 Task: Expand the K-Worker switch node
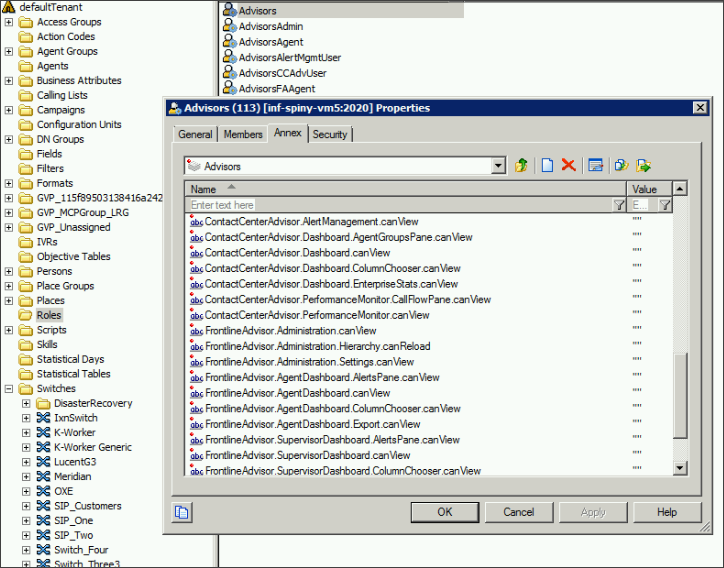(26, 433)
